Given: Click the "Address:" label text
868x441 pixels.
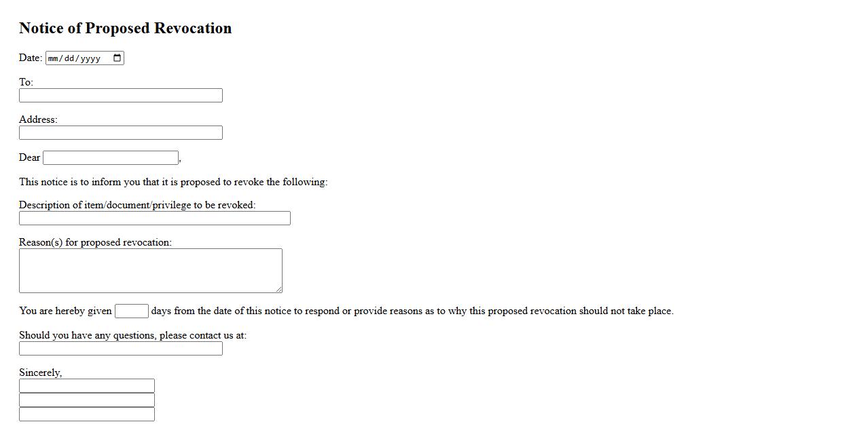Looking at the screenshot, I should (x=38, y=119).
